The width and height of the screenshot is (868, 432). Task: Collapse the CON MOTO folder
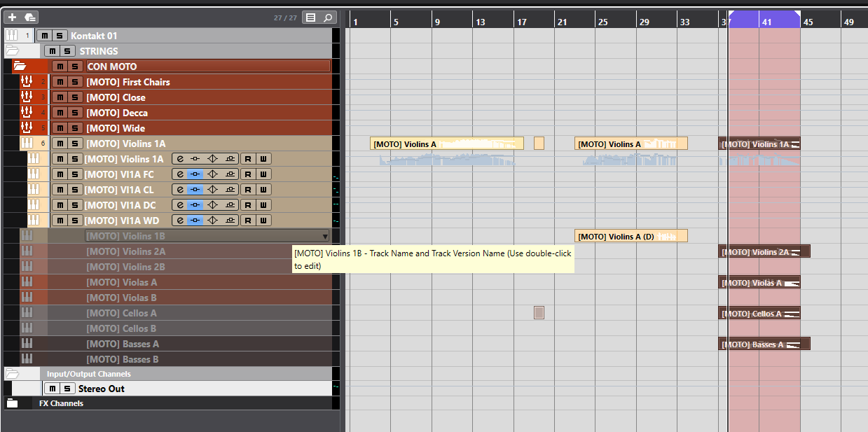(x=20, y=67)
